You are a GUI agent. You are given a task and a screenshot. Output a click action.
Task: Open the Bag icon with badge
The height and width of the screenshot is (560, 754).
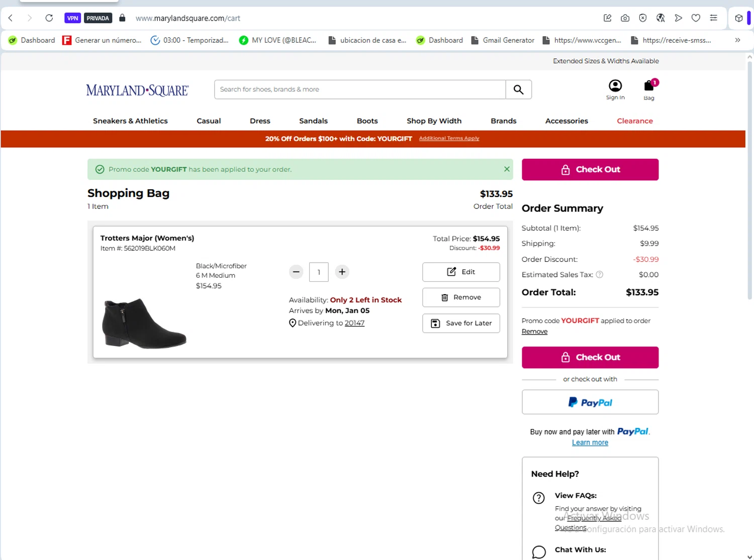649,90
